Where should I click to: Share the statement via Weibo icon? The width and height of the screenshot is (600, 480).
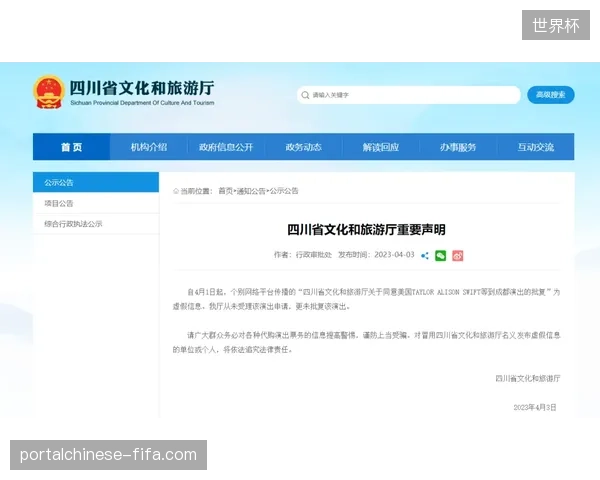458,255
